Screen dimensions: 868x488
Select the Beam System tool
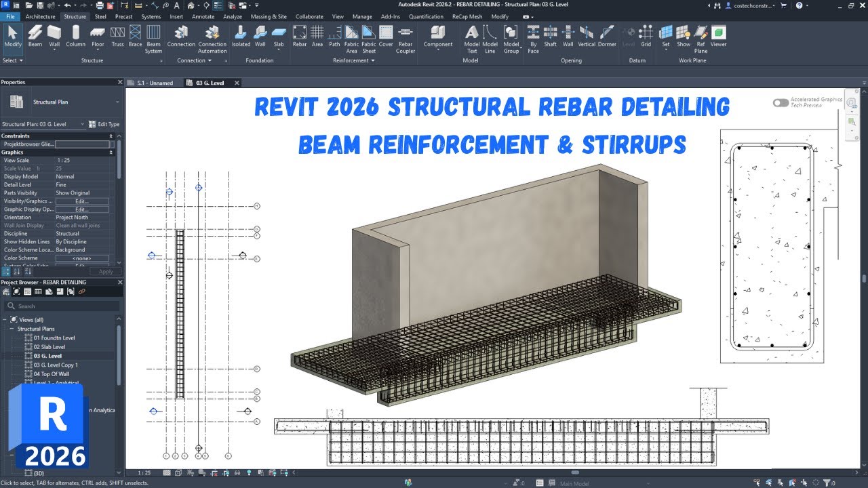pos(154,39)
